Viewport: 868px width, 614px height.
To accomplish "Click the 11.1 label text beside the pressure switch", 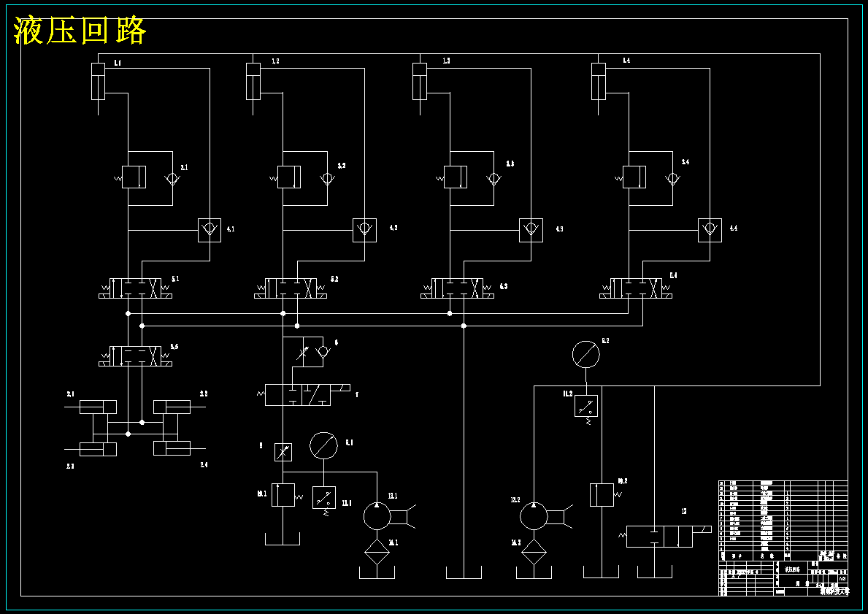I will 347,503.
